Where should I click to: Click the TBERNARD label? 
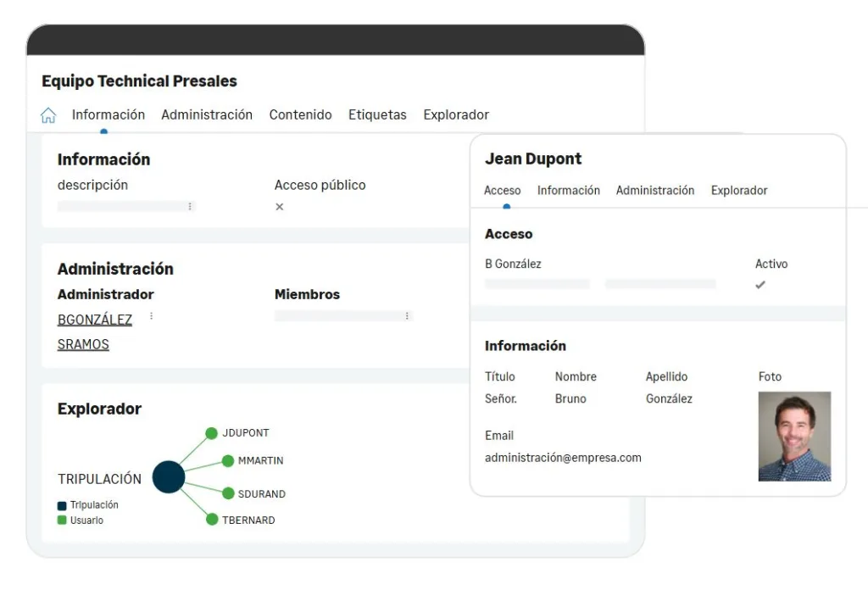click(x=248, y=520)
